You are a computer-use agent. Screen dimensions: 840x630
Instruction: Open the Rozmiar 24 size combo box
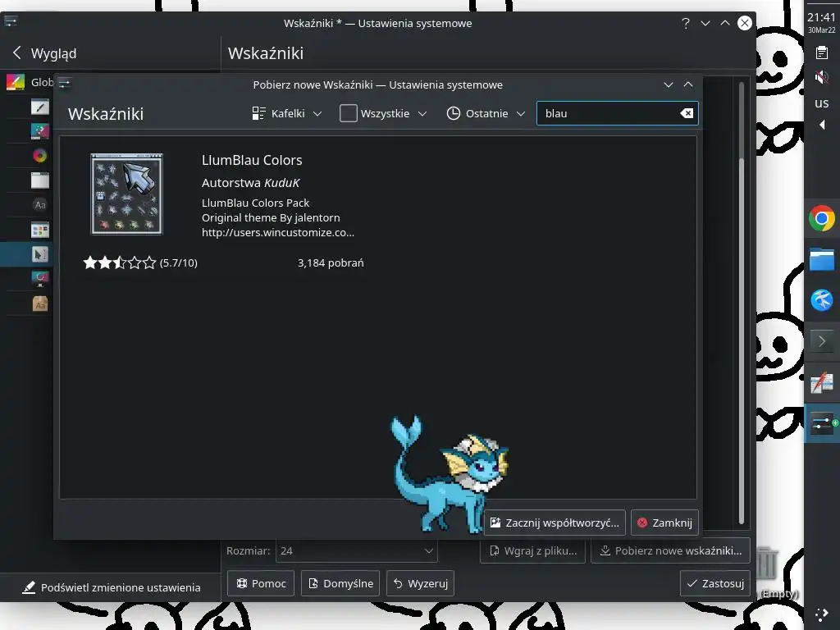coord(357,550)
